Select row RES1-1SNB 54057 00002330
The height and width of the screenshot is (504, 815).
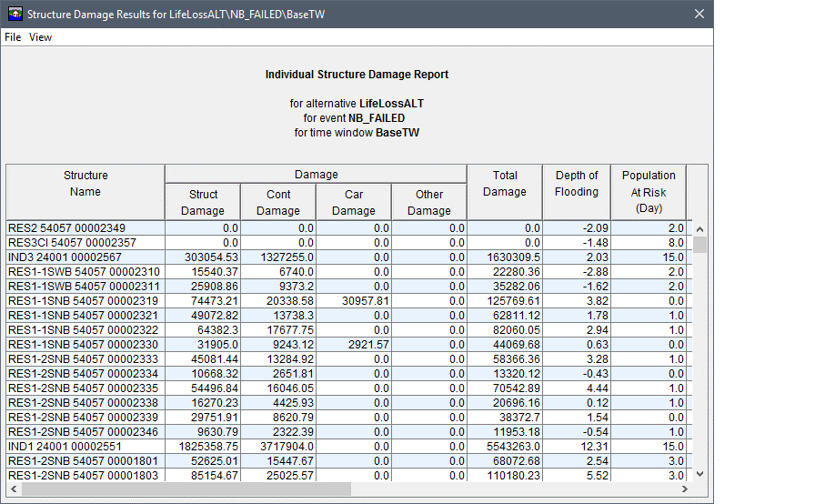(349, 345)
